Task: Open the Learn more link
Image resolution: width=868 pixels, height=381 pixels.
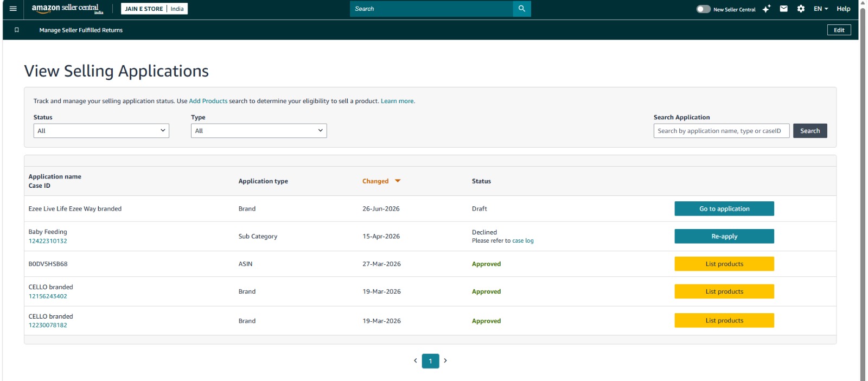Action: [398, 101]
